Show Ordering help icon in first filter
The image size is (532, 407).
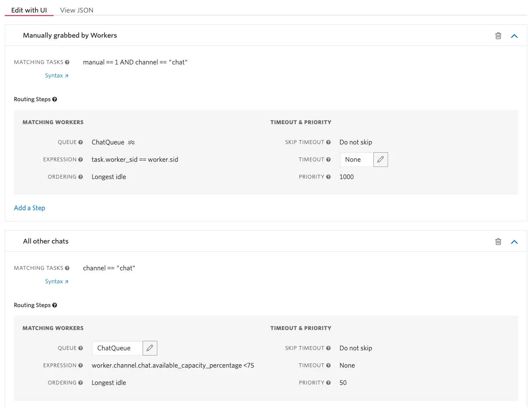(x=80, y=177)
